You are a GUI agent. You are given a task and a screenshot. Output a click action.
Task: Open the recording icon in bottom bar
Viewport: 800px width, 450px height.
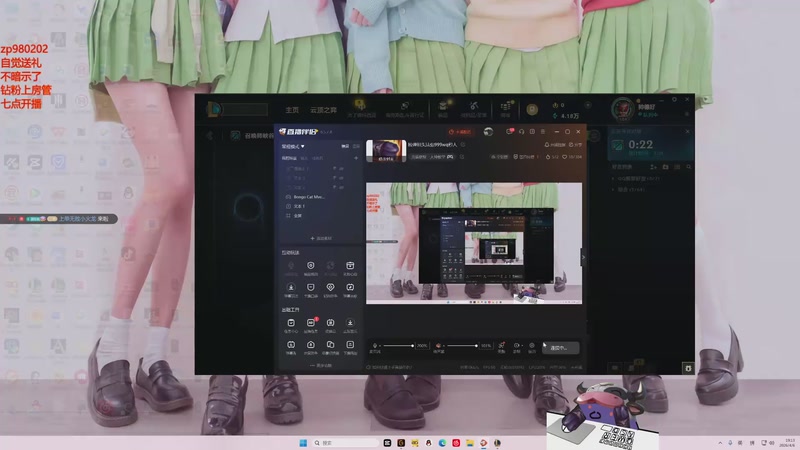click(x=517, y=347)
